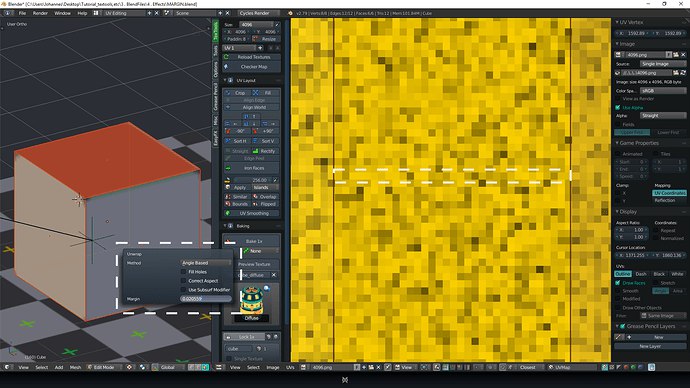Image resolution: width=690 pixels, height=388 pixels.
Task: Open the Source Single Image dropdown
Action: 663,64
